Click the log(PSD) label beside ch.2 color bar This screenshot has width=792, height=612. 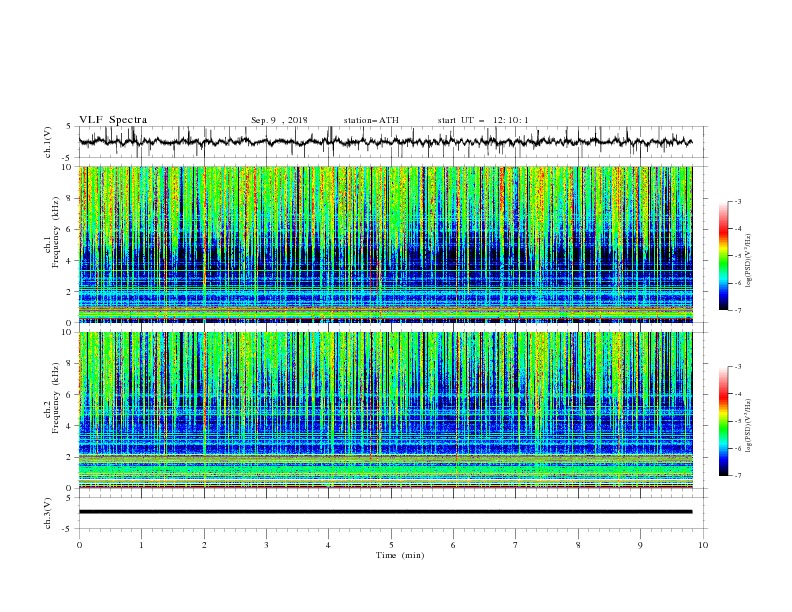pos(749,426)
